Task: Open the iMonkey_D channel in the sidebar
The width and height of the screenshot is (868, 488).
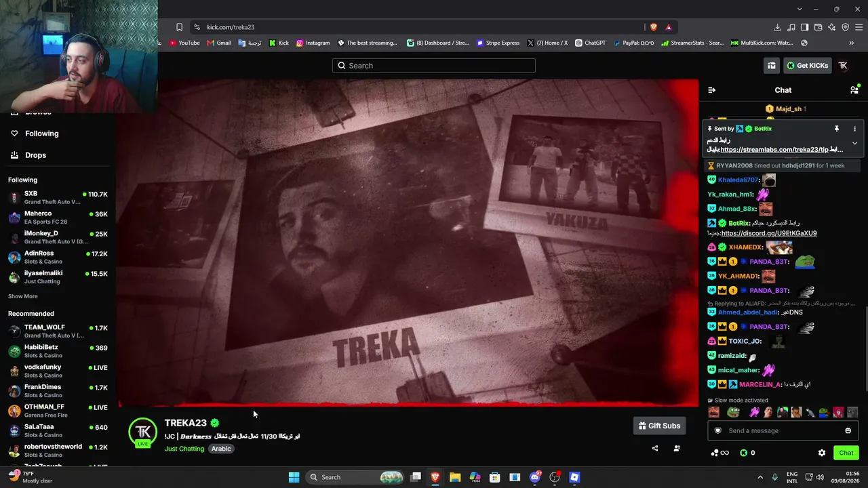Action: click(58, 237)
